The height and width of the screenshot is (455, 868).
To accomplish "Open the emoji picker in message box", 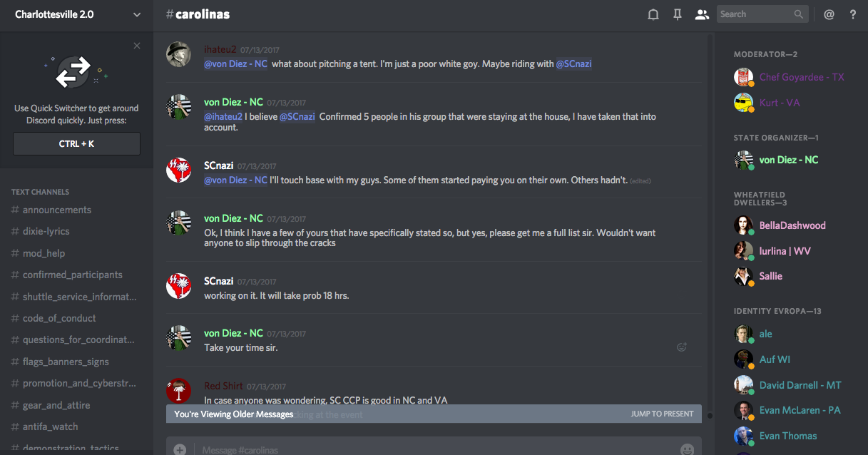I will pos(687,449).
